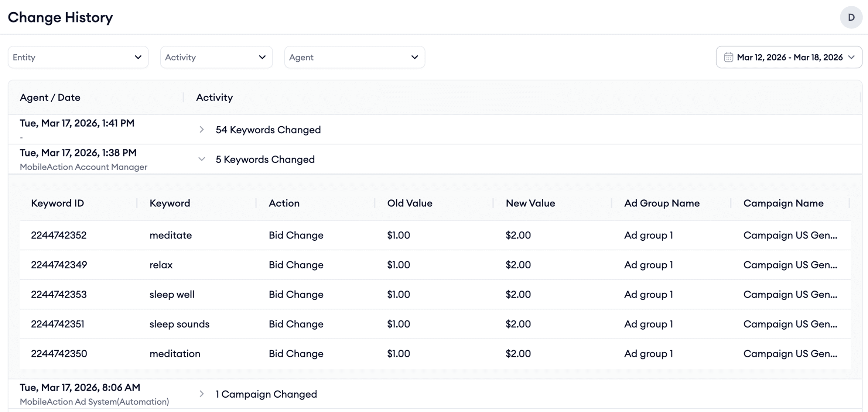Expand the 54 Keywords Changed row
The image size is (868, 412).
201,130
